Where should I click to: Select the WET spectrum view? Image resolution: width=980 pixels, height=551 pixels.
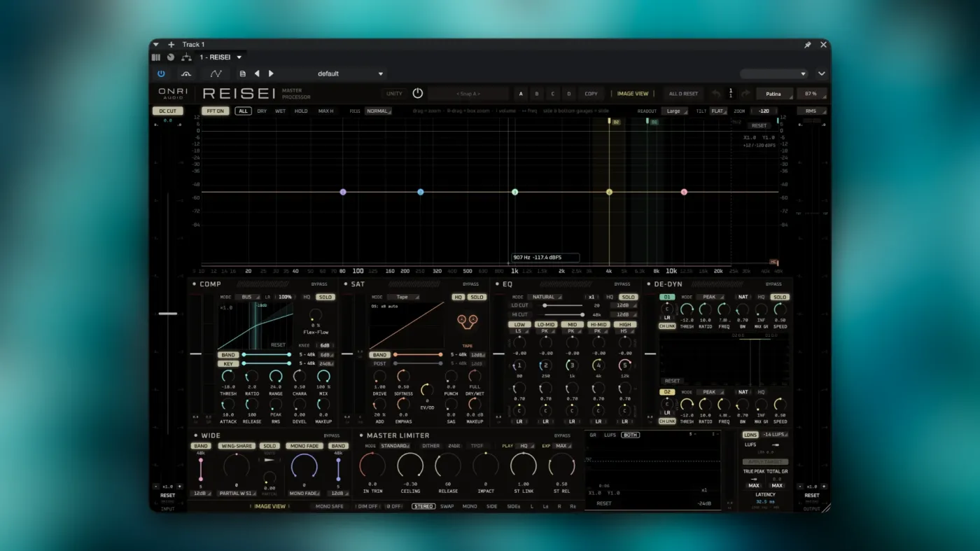280,111
